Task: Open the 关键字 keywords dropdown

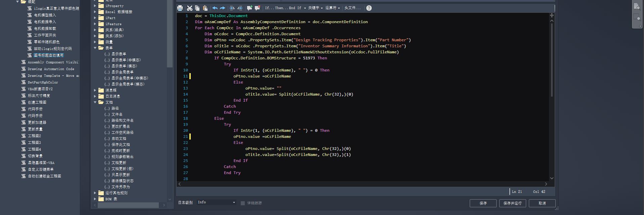Action: [315, 8]
